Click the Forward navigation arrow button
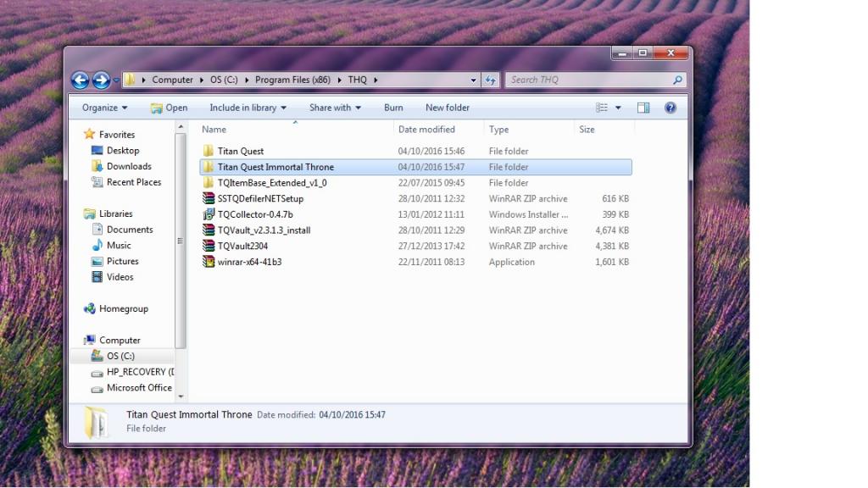The height and width of the screenshot is (488, 868). (x=101, y=80)
